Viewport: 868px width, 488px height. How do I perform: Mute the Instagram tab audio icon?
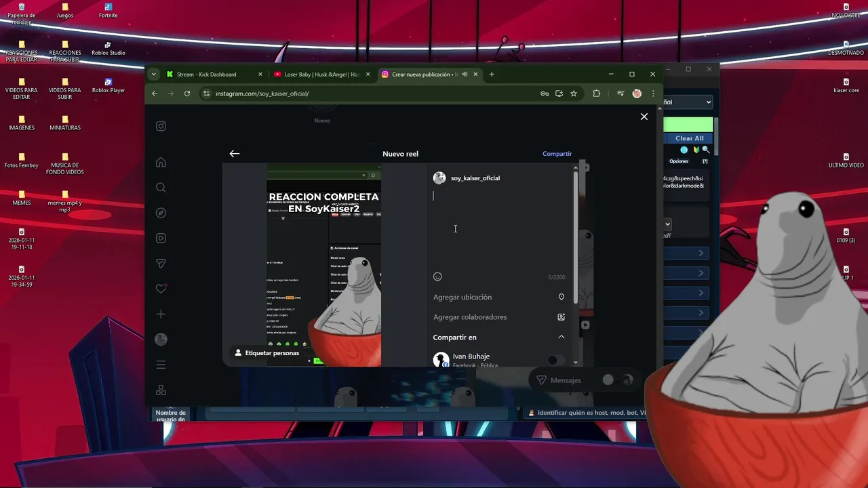[x=465, y=75]
